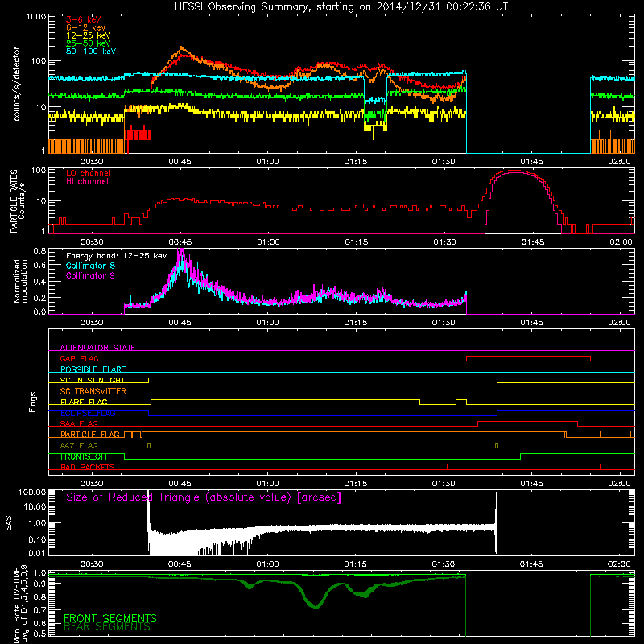Screen dimensions: 644x644
Task: Click the 100.00 y-axis value on SAS plot
Action: tap(32, 493)
